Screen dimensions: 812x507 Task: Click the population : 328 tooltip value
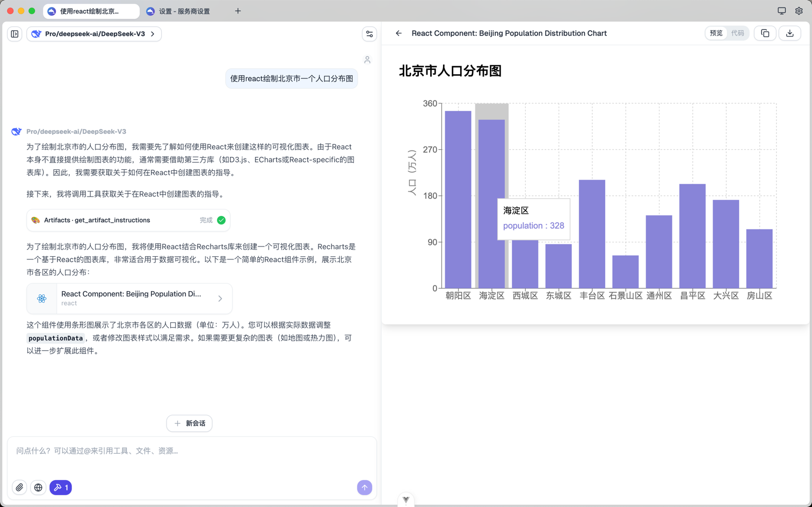[534, 226]
